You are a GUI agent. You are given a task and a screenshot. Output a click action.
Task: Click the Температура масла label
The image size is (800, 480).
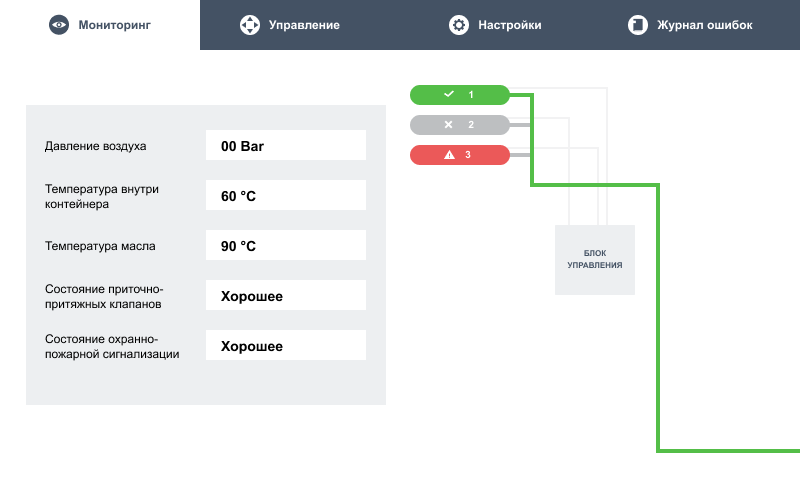pos(100,246)
